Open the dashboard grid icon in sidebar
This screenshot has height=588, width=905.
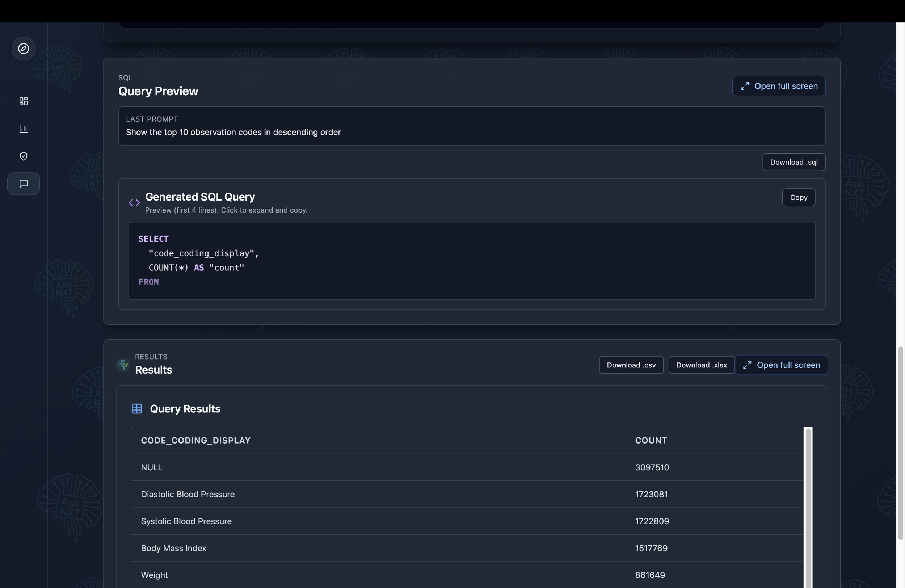coord(24,101)
